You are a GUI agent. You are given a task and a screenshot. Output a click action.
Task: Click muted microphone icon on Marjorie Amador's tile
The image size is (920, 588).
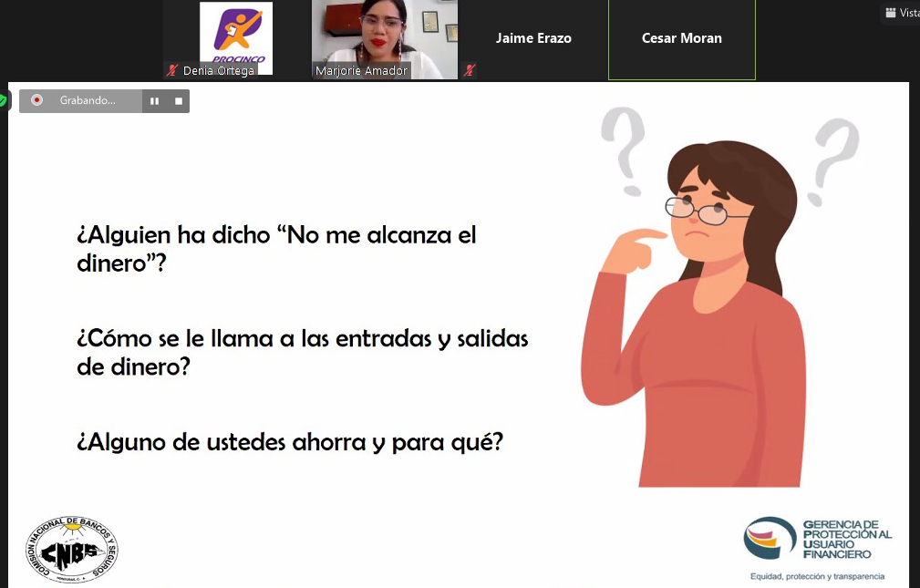coord(469,70)
